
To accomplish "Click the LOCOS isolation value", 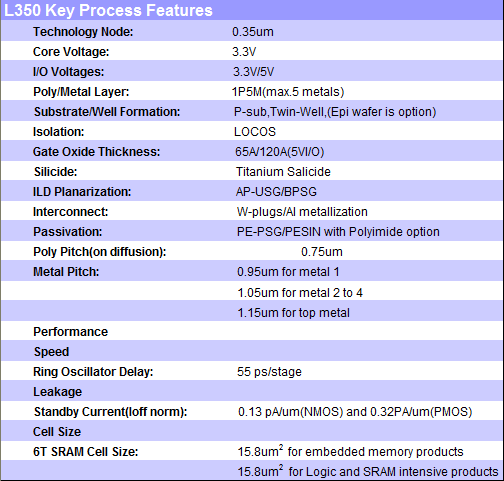I will point(255,132).
